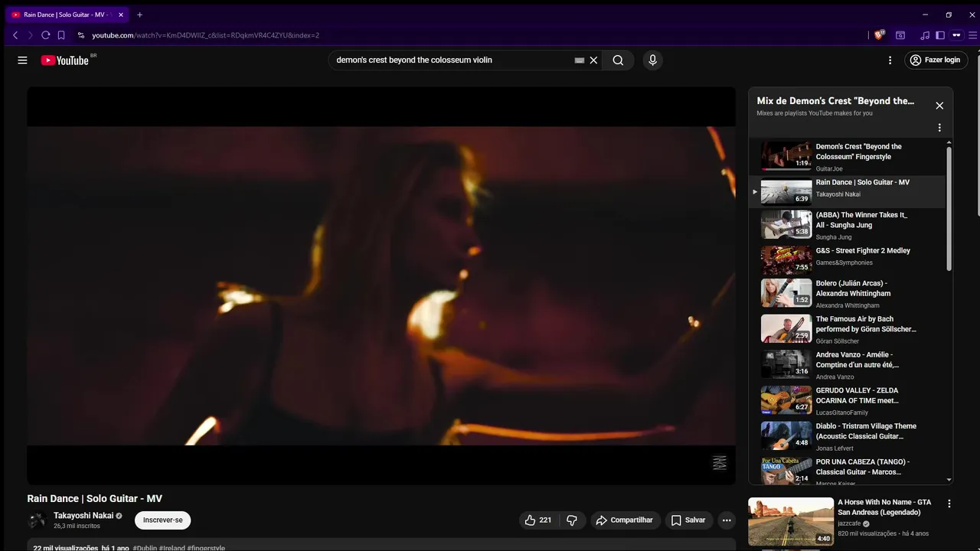Open the browser main hamburger menu
980x551 pixels.
[x=972, y=35]
